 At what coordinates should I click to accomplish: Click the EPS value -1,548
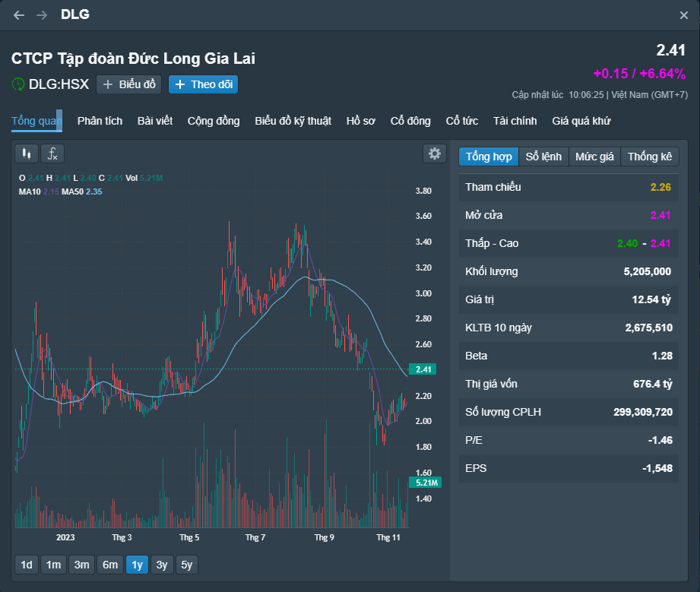tap(657, 468)
